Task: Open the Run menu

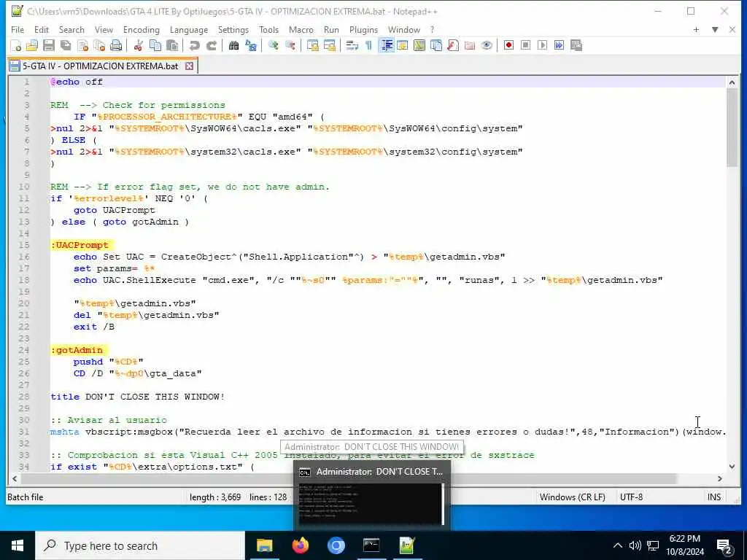Action: (332, 29)
